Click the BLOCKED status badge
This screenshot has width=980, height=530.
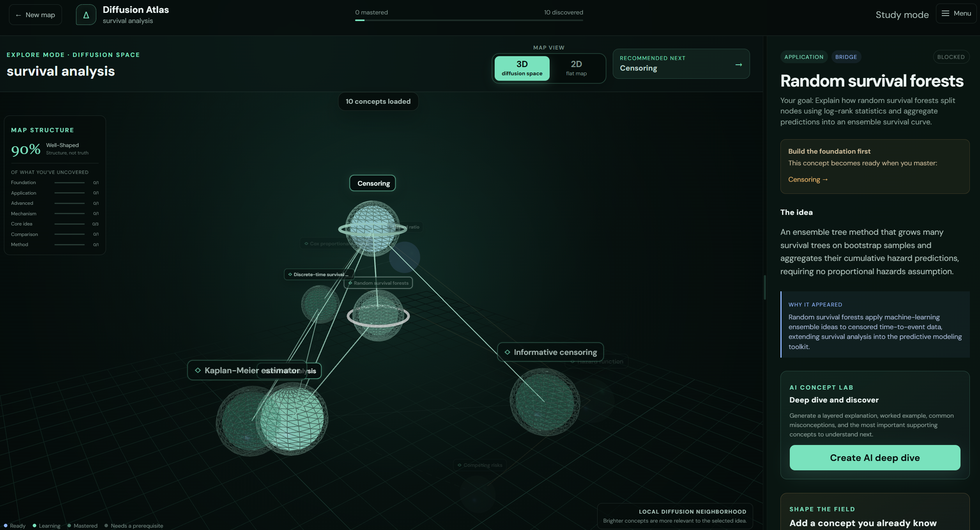951,57
